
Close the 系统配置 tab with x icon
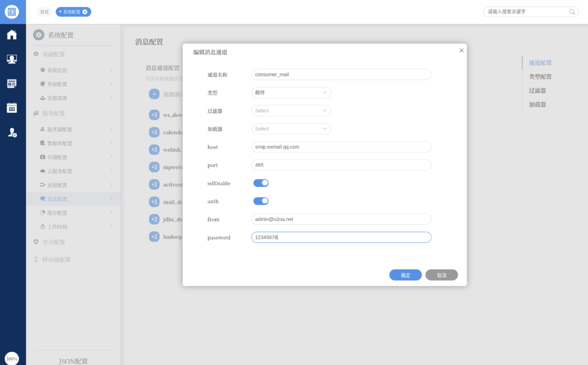pyautogui.click(x=85, y=12)
